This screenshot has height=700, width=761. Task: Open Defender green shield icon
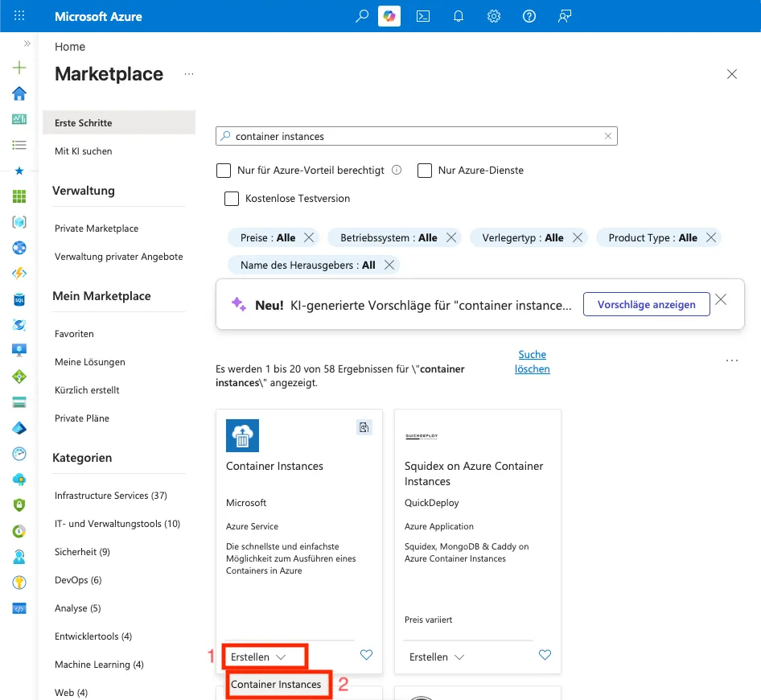point(19,505)
